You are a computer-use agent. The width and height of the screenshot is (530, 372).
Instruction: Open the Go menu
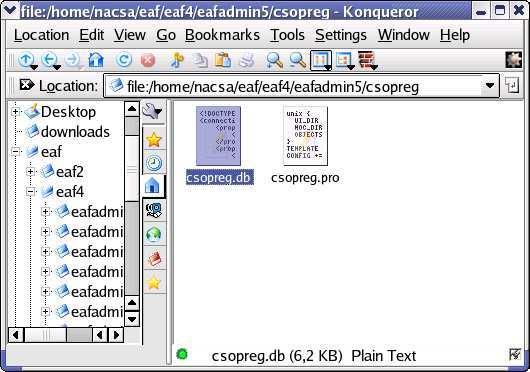(166, 35)
